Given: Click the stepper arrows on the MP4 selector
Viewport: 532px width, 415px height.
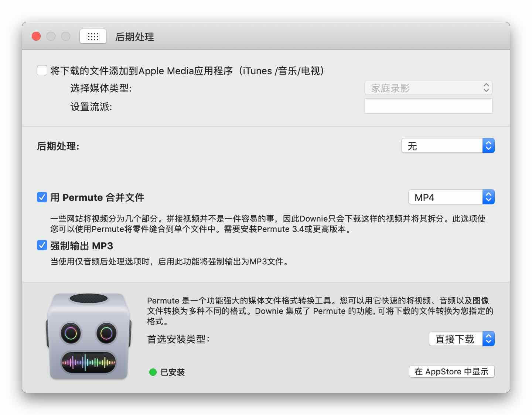Looking at the screenshot, I should [488, 197].
